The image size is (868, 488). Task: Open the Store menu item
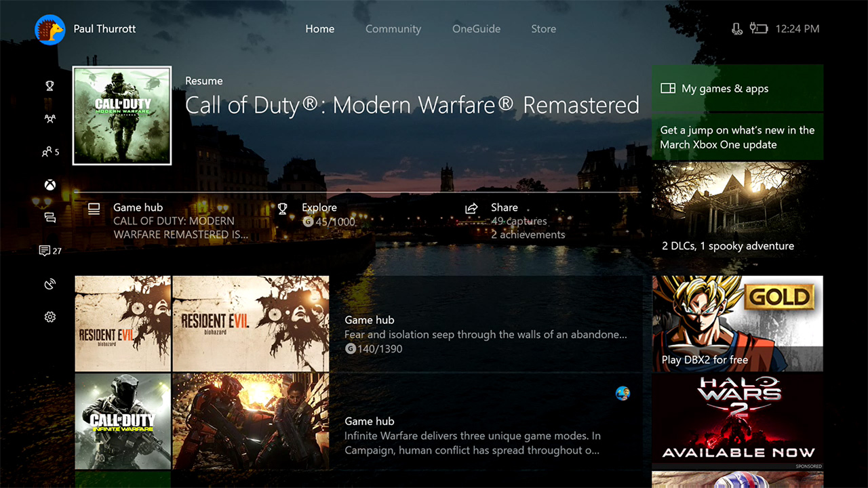[543, 28]
